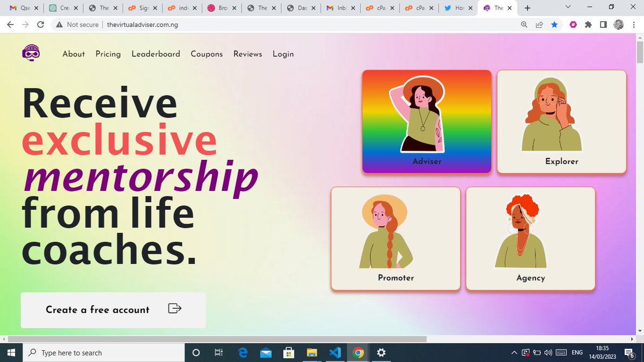Image resolution: width=644 pixels, height=362 pixels.
Task: Click the zoom magnifier icon in the address bar
Action: 524,25
